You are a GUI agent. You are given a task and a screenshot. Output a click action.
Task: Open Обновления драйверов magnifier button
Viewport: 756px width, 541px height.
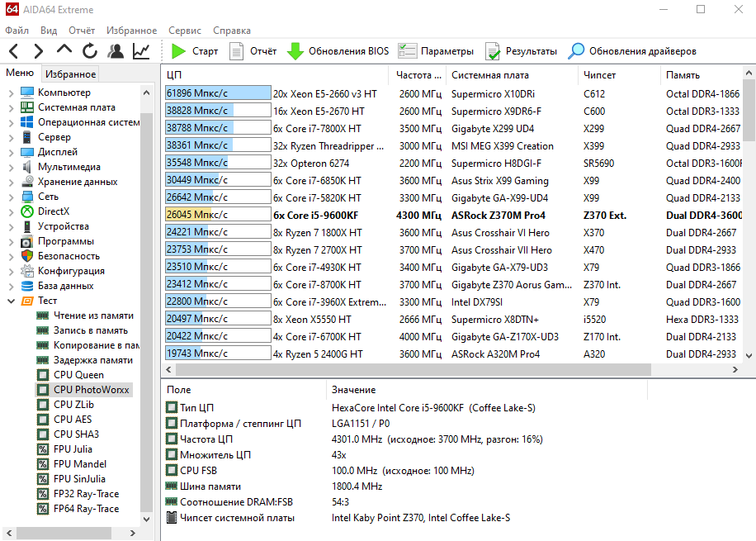632,51
